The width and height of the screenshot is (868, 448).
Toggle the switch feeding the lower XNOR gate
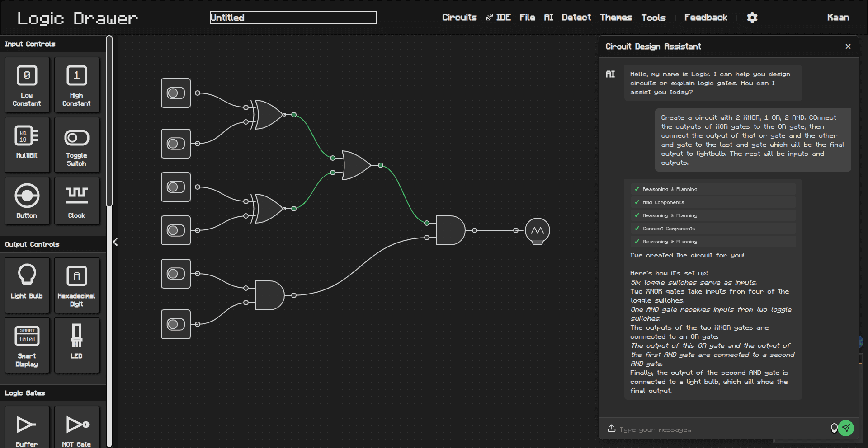175,187
